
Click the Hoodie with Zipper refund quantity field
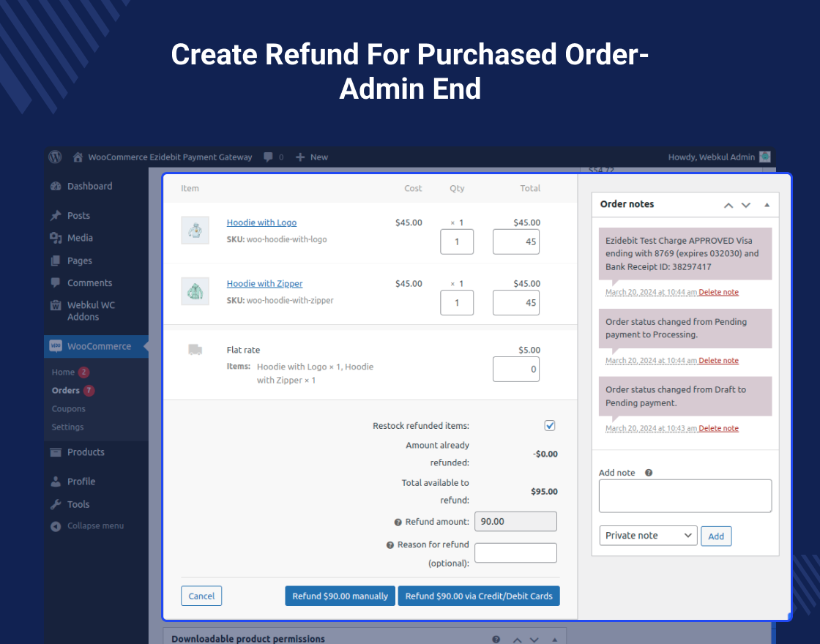click(x=457, y=303)
